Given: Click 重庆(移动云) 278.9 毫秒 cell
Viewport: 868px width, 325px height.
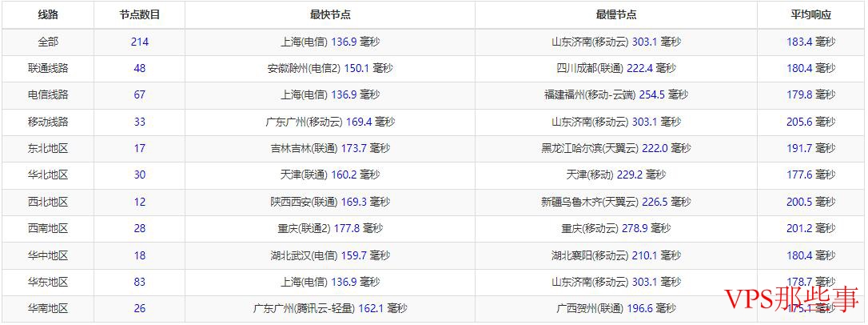Looking at the screenshot, I should pyautogui.click(x=616, y=228).
